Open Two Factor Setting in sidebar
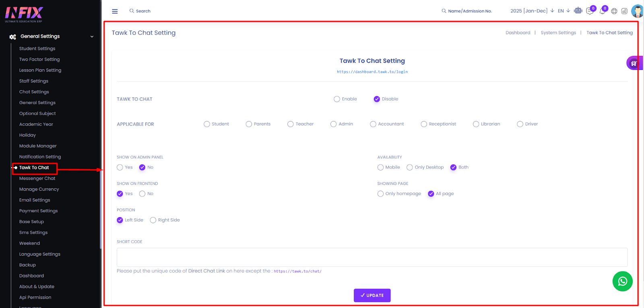644x308 pixels. pyautogui.click(x=39, y=60)
